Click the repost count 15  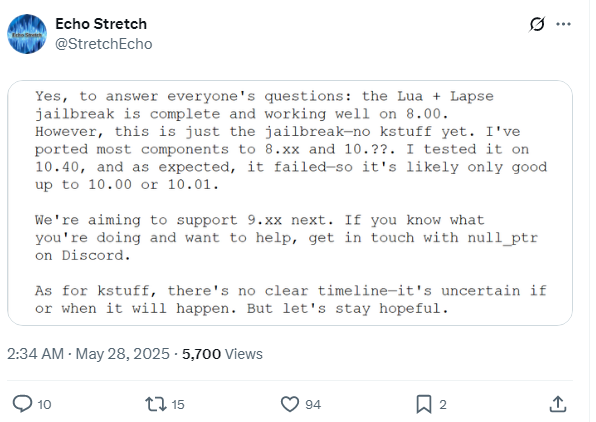click(178, 405)
